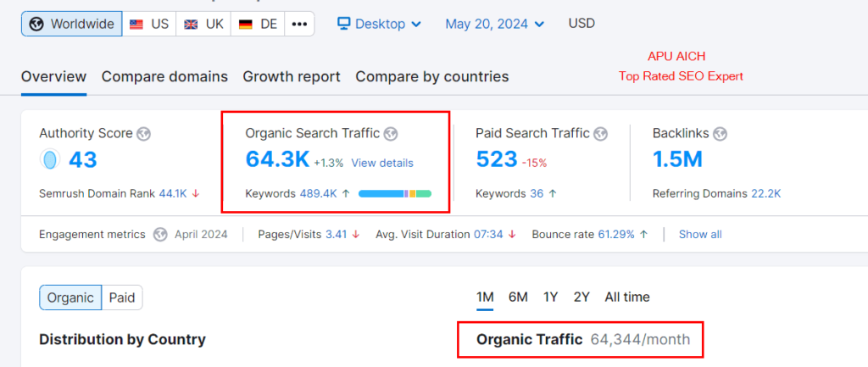Image resolution: width=868 pixels, height=367 pixels.
Task: Click Show all engagement metrics
Action: click(700, 234)
